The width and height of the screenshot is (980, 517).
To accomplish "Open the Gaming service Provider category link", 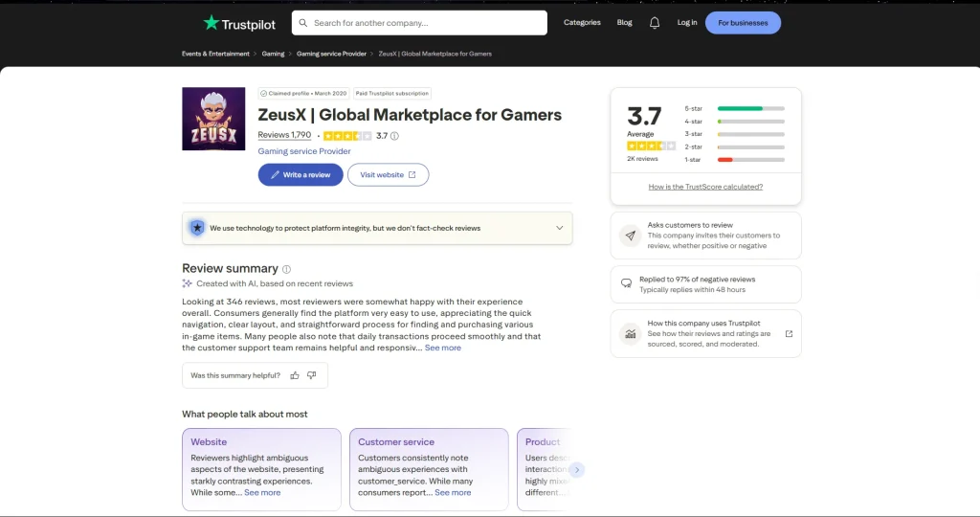I will coord(304,151).
